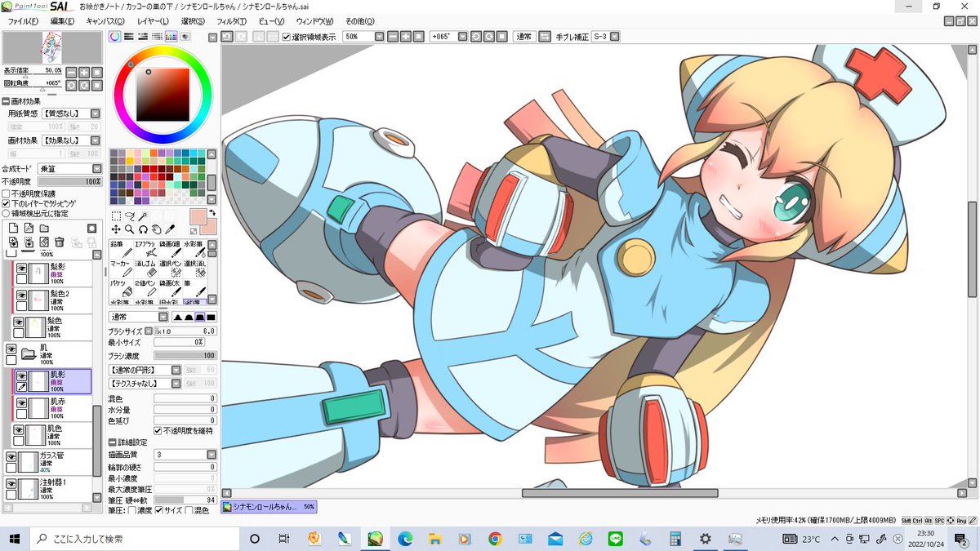Show the color wheel panel

115,37
